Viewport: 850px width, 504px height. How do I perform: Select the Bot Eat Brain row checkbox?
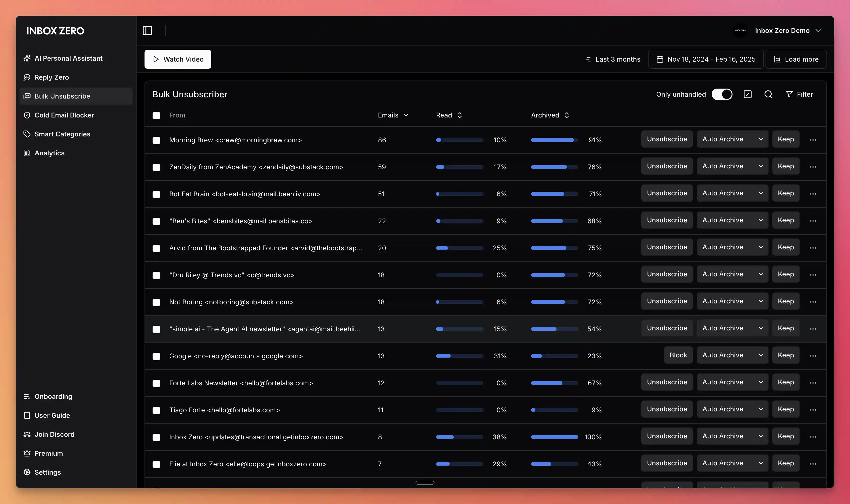click(x=156, y=194)
